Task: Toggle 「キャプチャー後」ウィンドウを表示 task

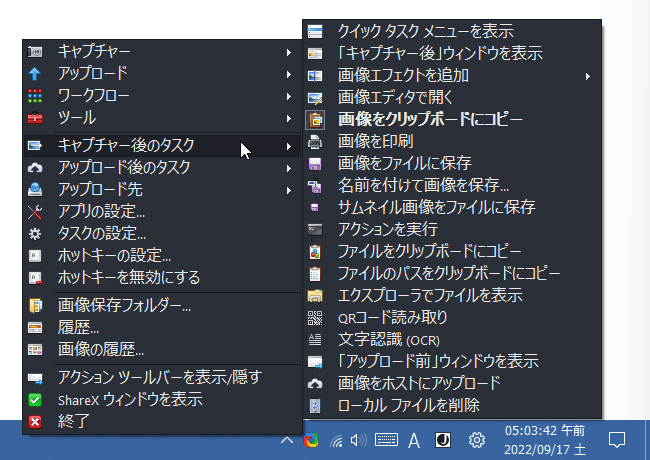Action: [x=452, y=53]
